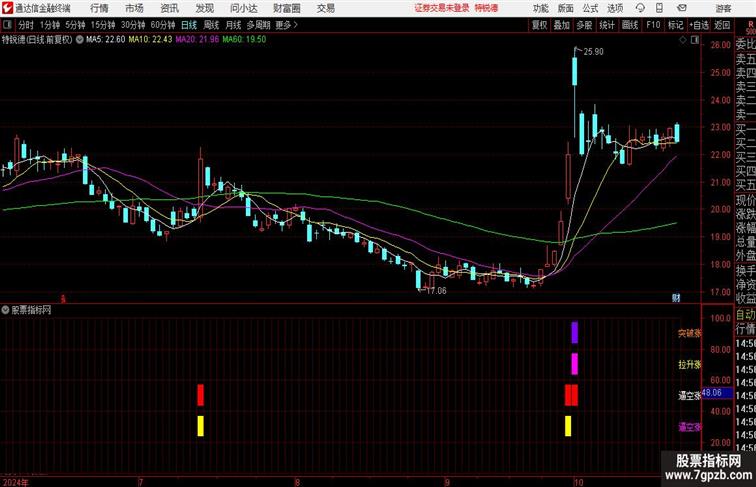Image resolution: width=756 pixels, height=487 pixels.
Task: Open the 市场 menu
Action: point(135,8)
